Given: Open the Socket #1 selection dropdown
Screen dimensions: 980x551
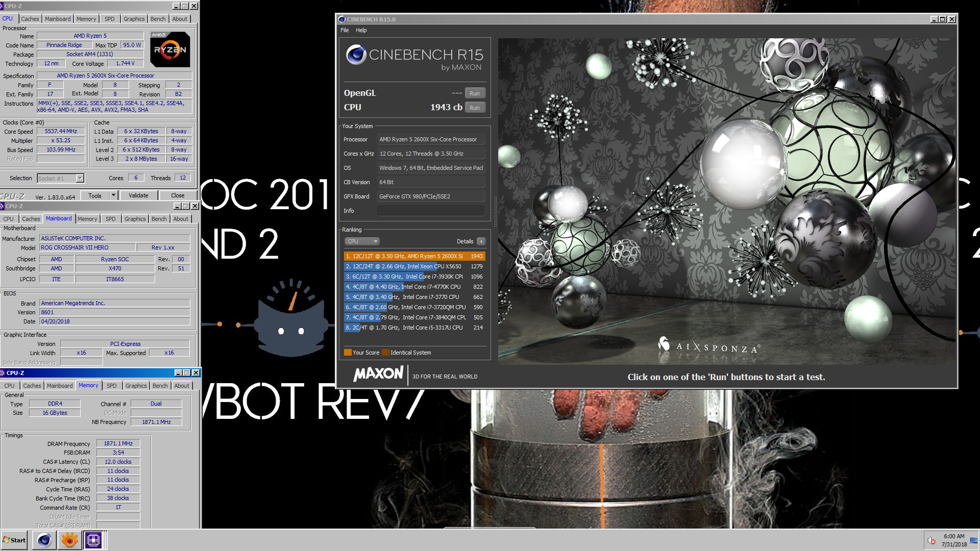Looking at the screenshot, I should pyautogui.click(x=80, y=178).
